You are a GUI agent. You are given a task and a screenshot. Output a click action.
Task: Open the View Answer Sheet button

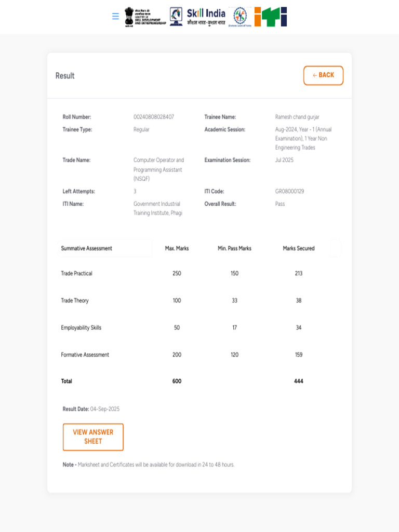[x=93, y=437]
